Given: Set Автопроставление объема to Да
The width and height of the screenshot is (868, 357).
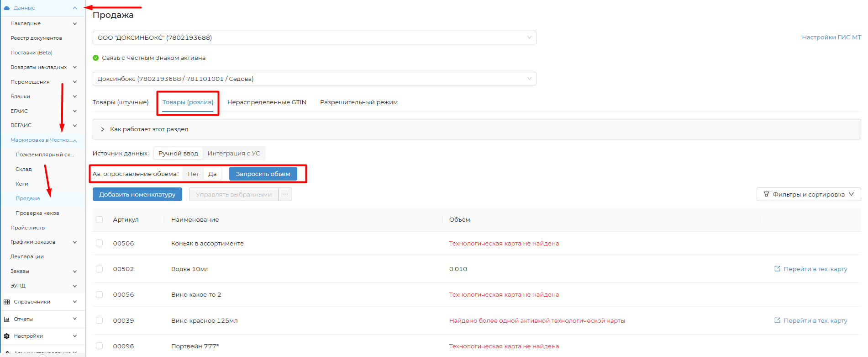Looking at the screenshot, I should coord(212,174).
